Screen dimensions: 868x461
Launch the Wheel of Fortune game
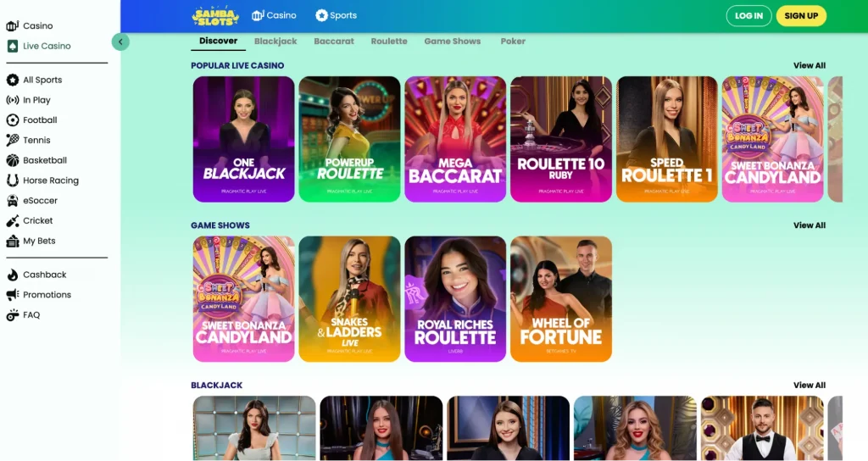click(x=561, y=299)
